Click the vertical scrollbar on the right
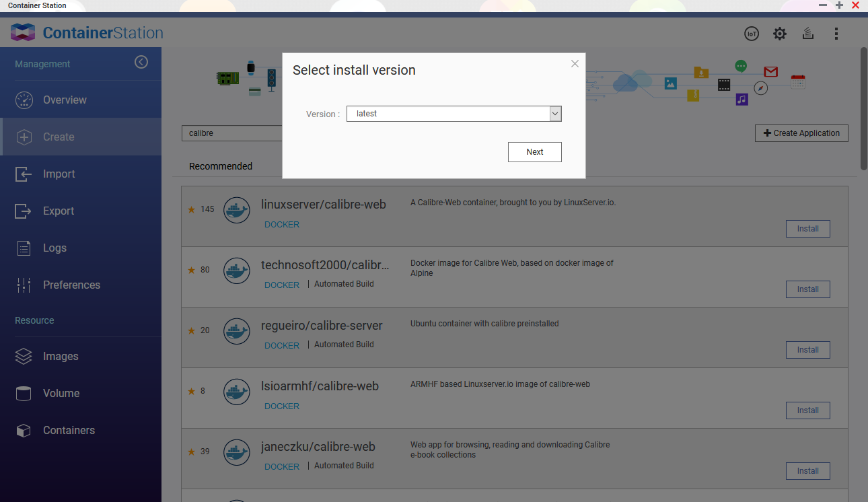Screen dimensions: 868x502 (x=864, y=108)
